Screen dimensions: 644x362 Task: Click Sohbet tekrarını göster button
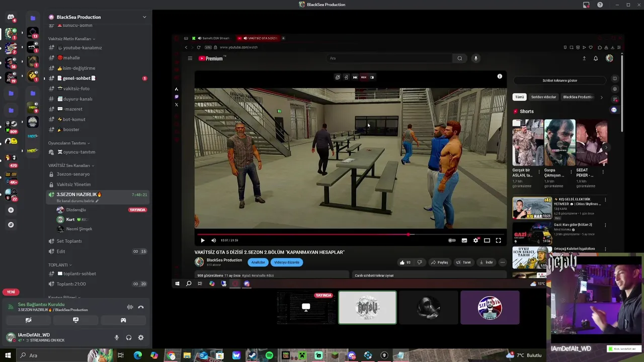coord(559,80)
